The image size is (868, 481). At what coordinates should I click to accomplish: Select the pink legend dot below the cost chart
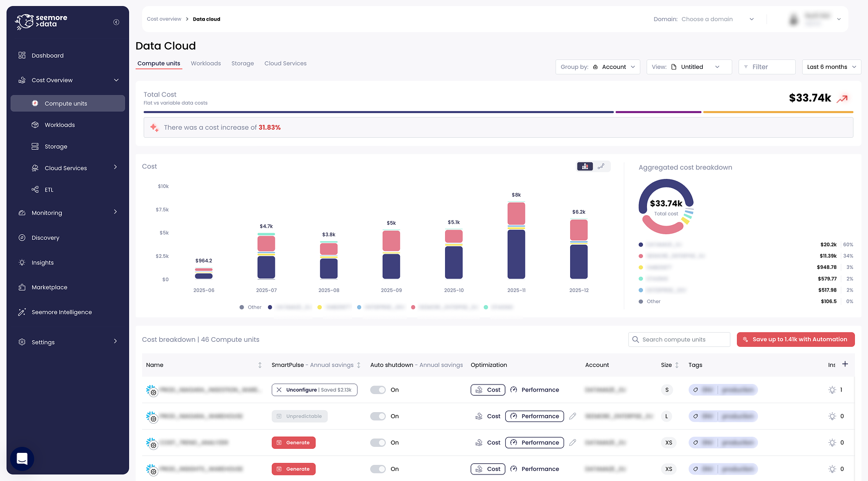coord(413,307)
